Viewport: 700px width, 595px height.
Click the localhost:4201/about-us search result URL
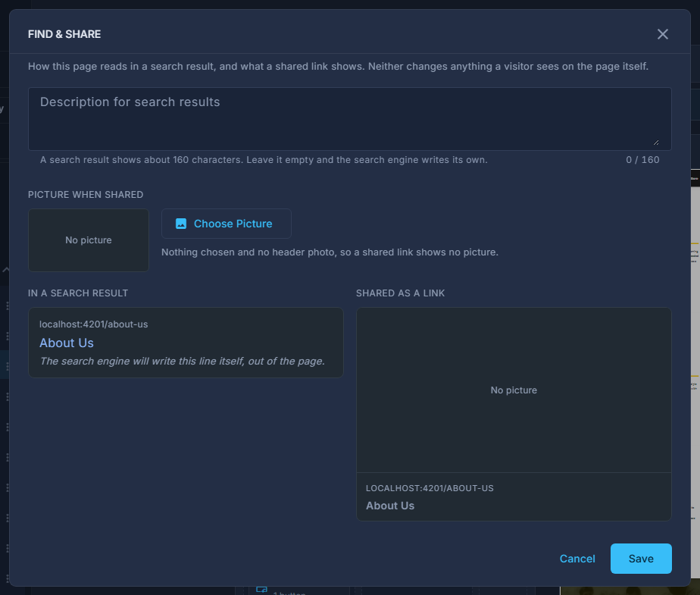coord(94,324)
